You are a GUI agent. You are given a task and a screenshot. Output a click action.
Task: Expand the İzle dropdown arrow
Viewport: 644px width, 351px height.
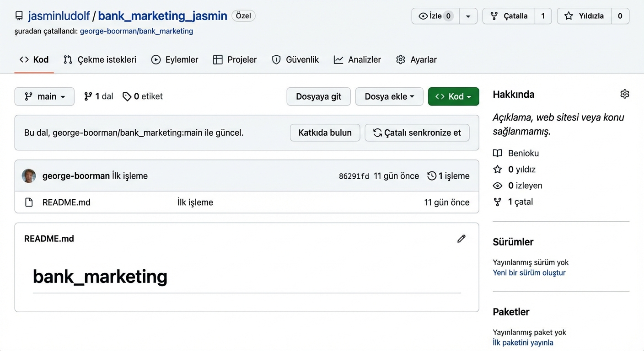[468, 16]
